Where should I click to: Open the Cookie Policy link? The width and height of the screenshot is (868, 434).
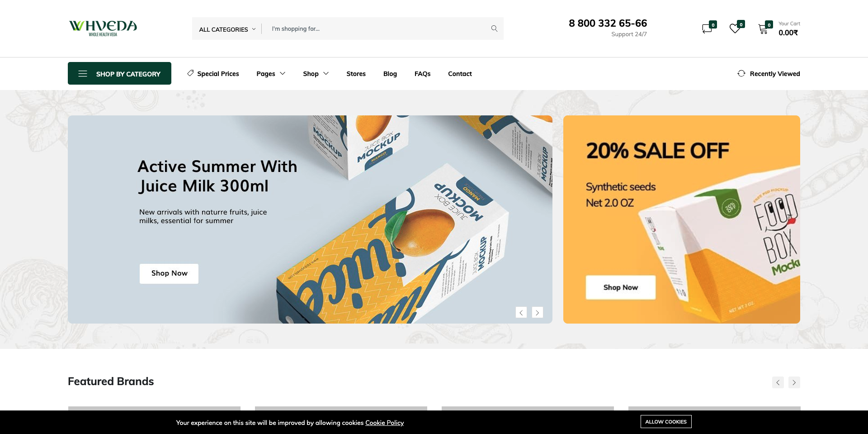[x=385, y=423]
